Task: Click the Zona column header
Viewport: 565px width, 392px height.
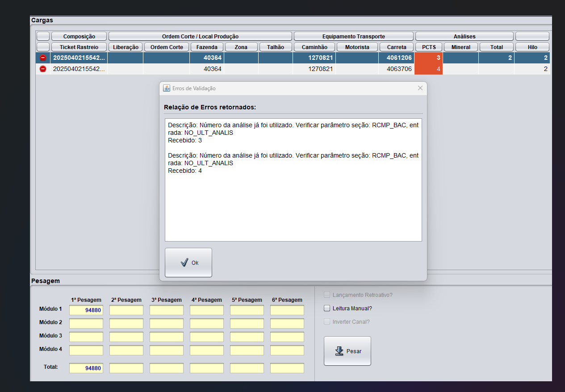Action: point(241,47)
